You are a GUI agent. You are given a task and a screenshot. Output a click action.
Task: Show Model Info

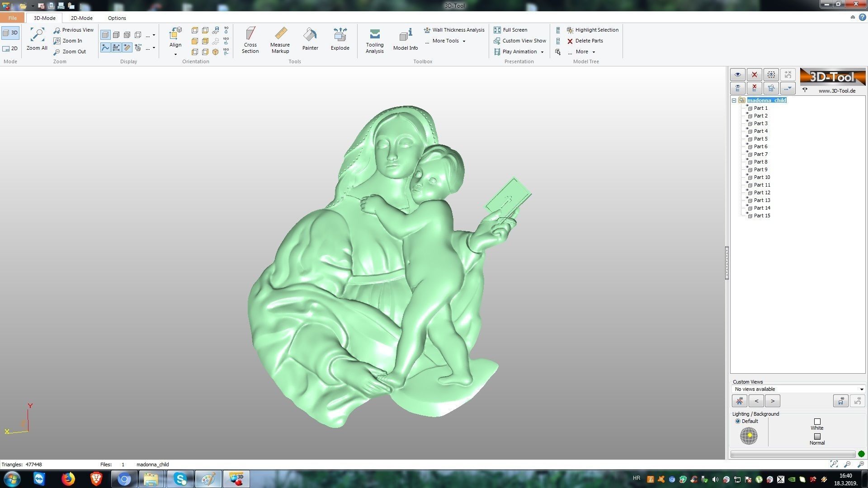[405, 39]
